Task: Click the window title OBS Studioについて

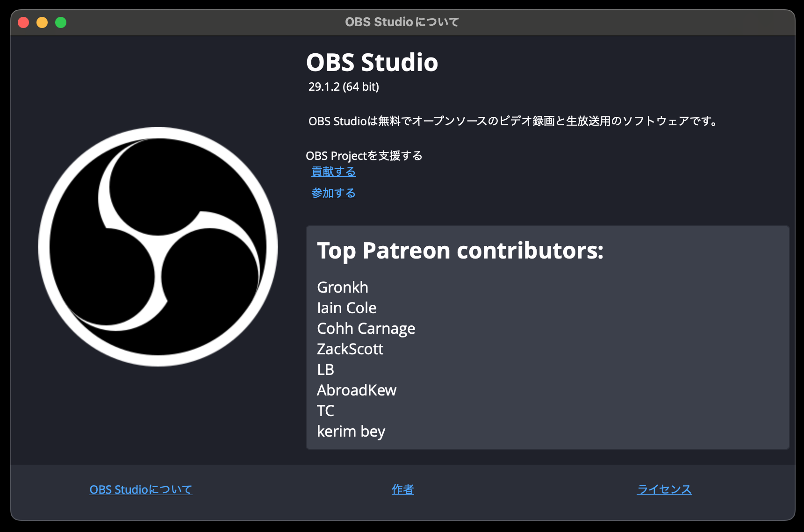Action: click(x=402, y=22)
